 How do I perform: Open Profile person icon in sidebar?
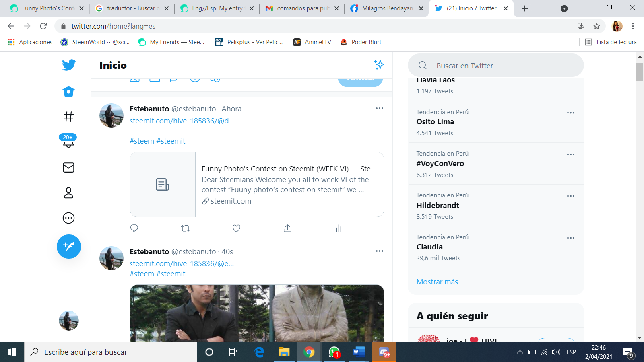click(69, 193)
